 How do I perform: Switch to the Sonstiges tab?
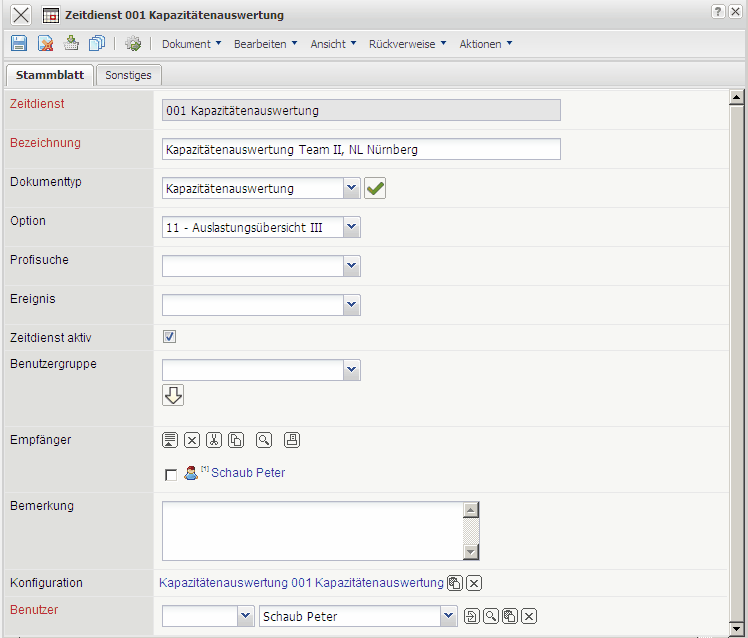128,75
